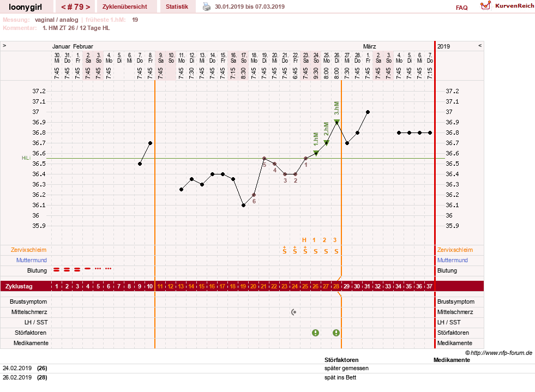Click the date range 30.01.2019 bis 07.03.2019
Viewport: 535px width, 392px height.
[x=249, y=7]
